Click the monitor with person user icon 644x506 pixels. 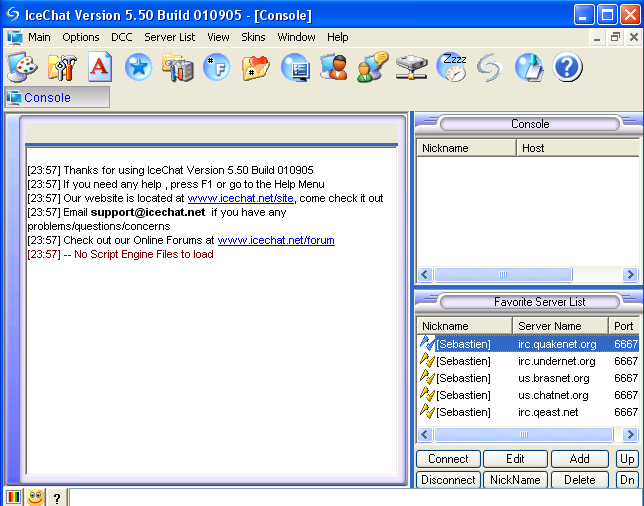click(x=334, y=67)
